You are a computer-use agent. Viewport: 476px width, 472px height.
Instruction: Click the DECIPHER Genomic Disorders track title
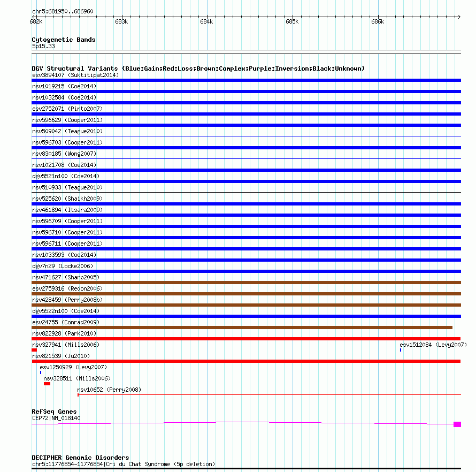pos(80,458)
